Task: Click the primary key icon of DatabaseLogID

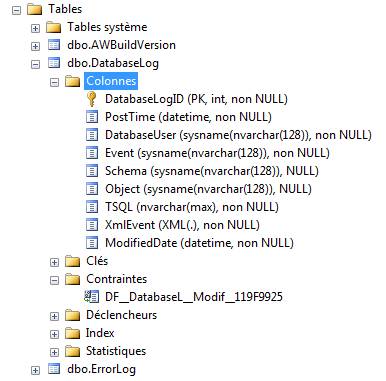Action: [x=91, y=99]
